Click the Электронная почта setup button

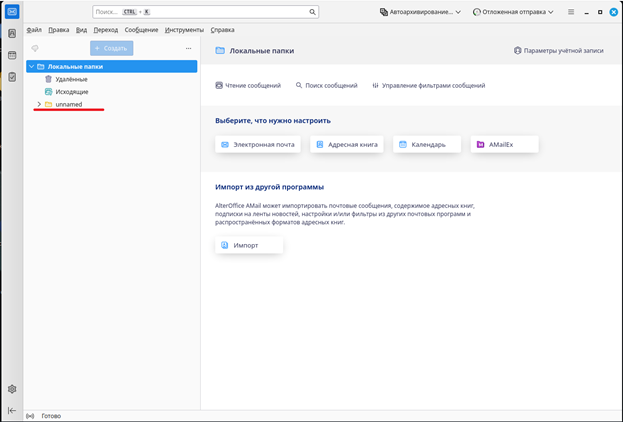[257, 144]
